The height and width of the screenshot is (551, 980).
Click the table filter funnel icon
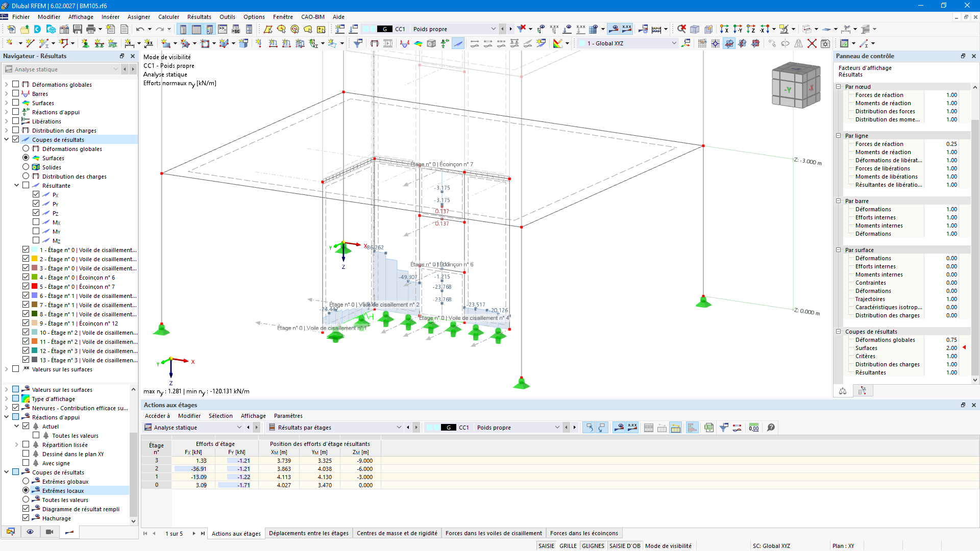click(723, 428)
